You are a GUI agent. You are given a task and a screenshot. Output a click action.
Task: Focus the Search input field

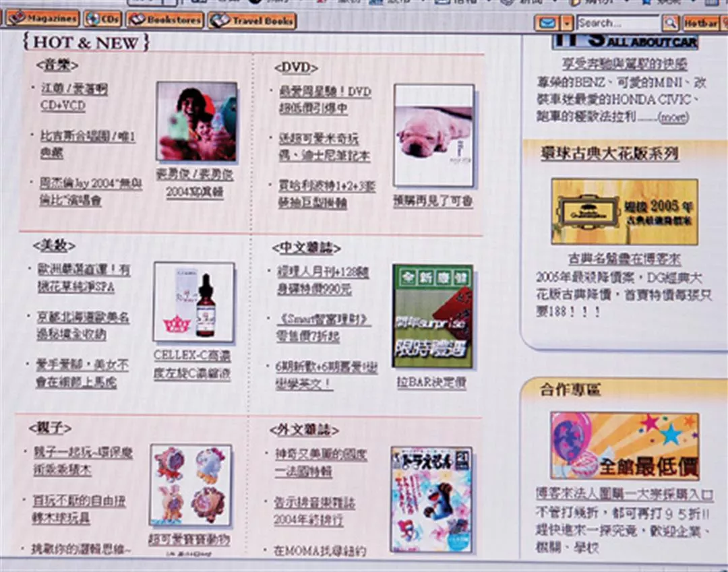[616, 23]
